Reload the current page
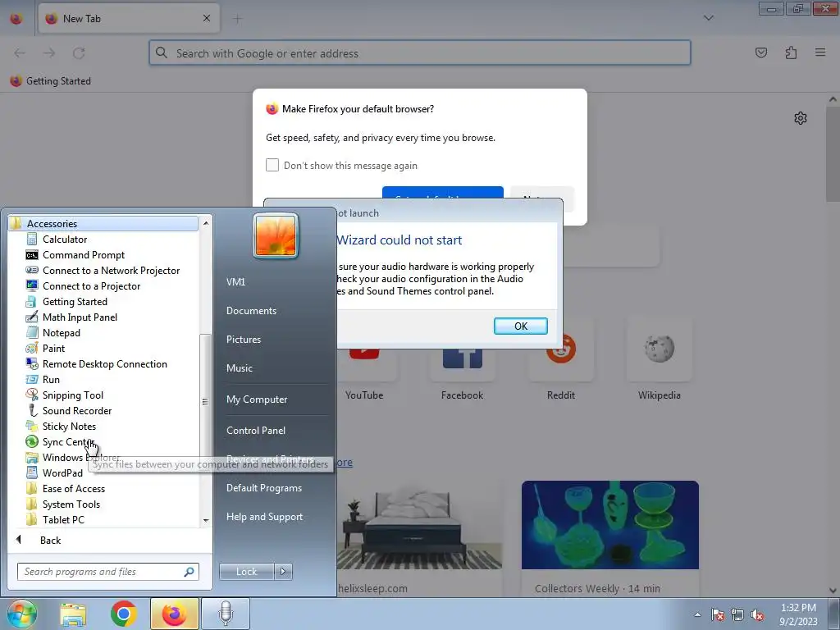This screenshot has width=840, height=630. [79, 53]
